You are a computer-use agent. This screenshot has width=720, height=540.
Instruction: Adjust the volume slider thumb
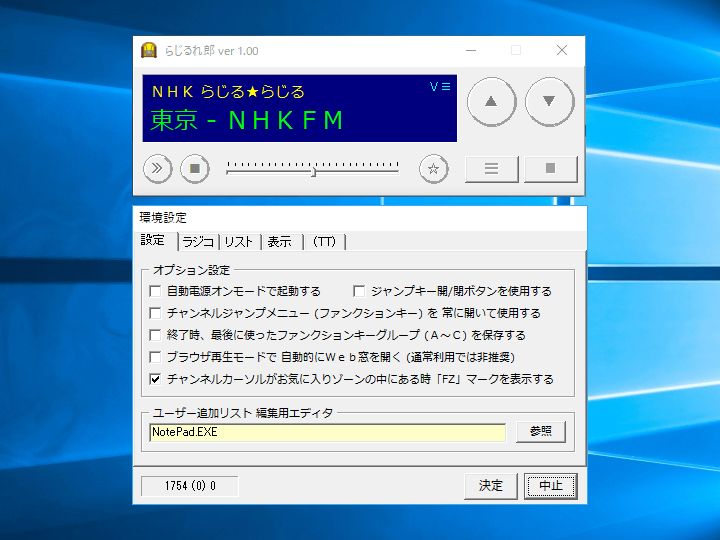coord(314,172)
